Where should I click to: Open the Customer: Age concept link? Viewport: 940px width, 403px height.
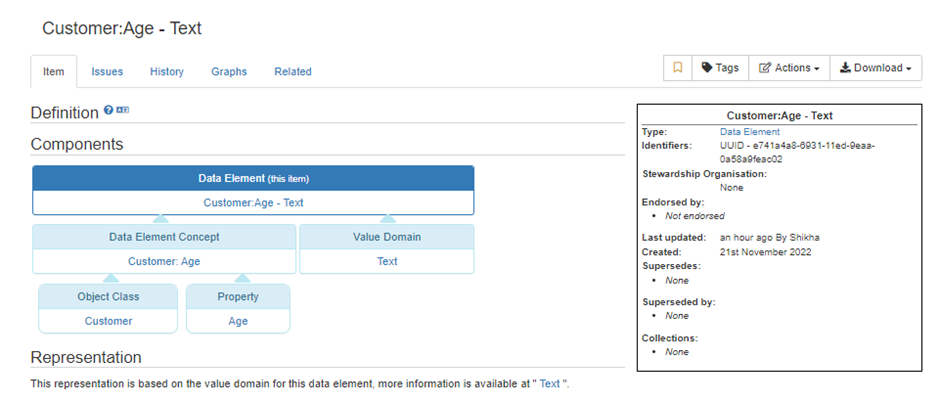tap(164, 262)
